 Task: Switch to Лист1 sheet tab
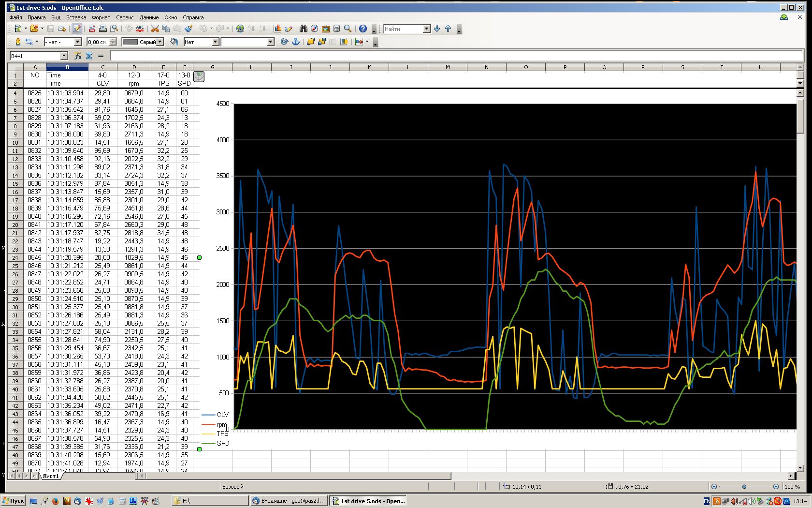pyautogui.click(x=51, y=476)
